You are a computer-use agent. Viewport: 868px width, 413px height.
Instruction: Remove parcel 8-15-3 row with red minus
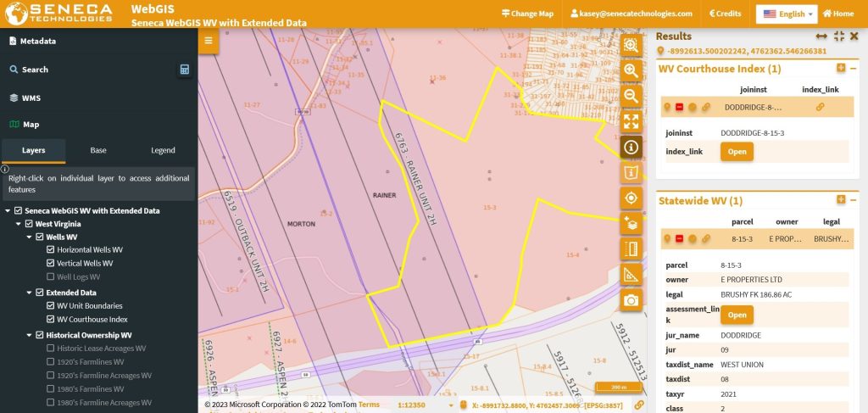[679, 238]
